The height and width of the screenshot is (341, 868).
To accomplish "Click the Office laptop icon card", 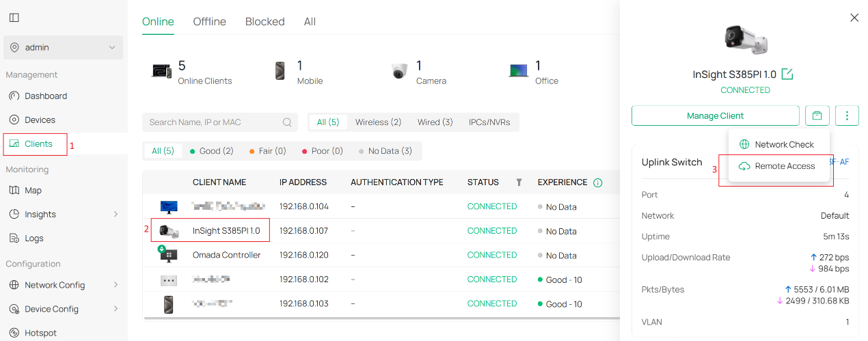I will click(519, 71).
